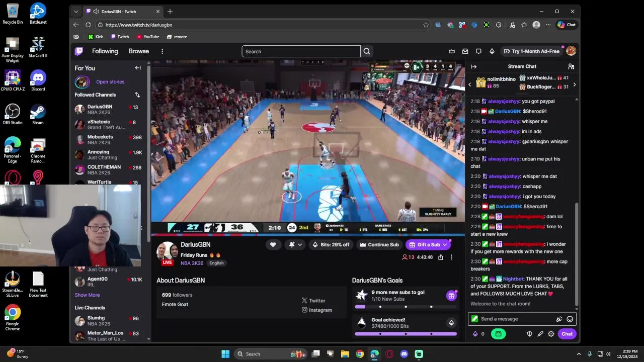Screen dimensions: 644x362
Task: Click the green rewards button below chat
Action: [x=498, y=334]
